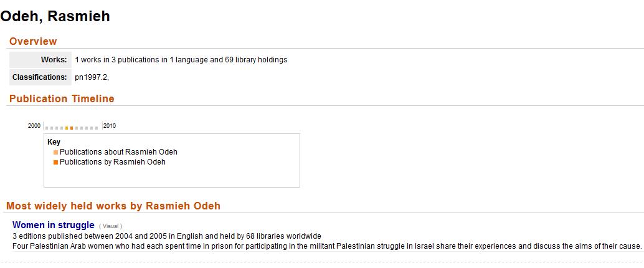Click the 'Publications by Rasmieh Odeh' key text

tap(113, 162)
